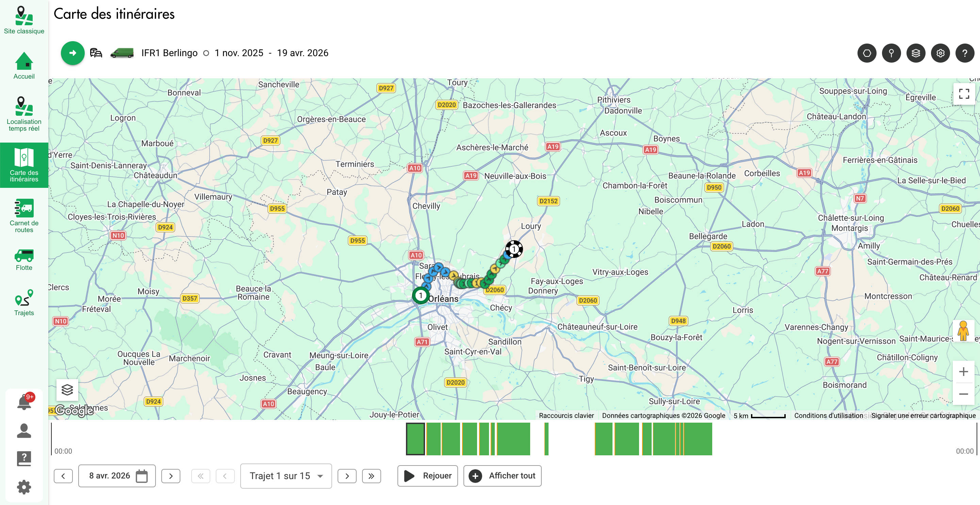Open the map layers control on the map
This screenshot has height=505, width=980.
click(67, 389)
